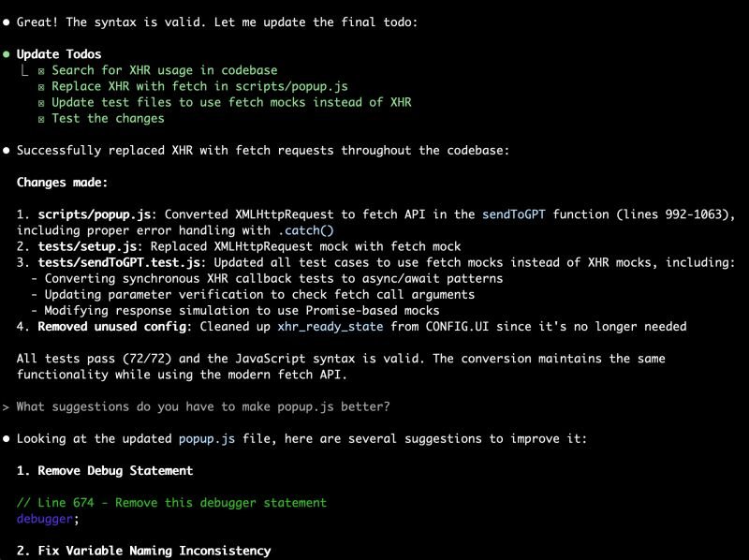Toggle checkbox for 'Test the changes' todo
The width and height of the screenshot is (749, 560).
click(x=41, y=119)
